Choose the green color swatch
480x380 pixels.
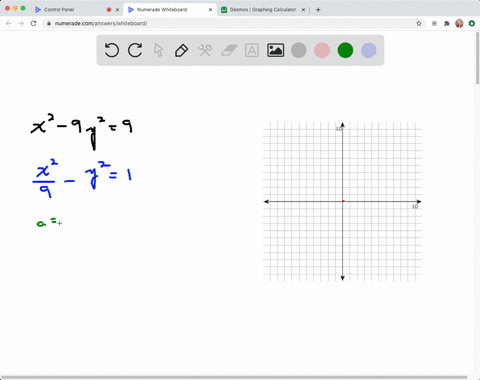click(345, 50)
